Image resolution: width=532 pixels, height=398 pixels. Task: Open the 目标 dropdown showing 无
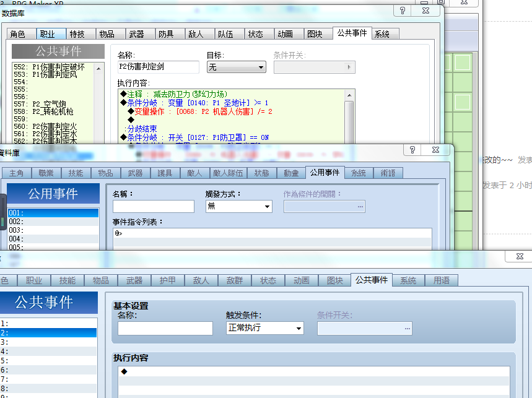[x=237, y=67]
